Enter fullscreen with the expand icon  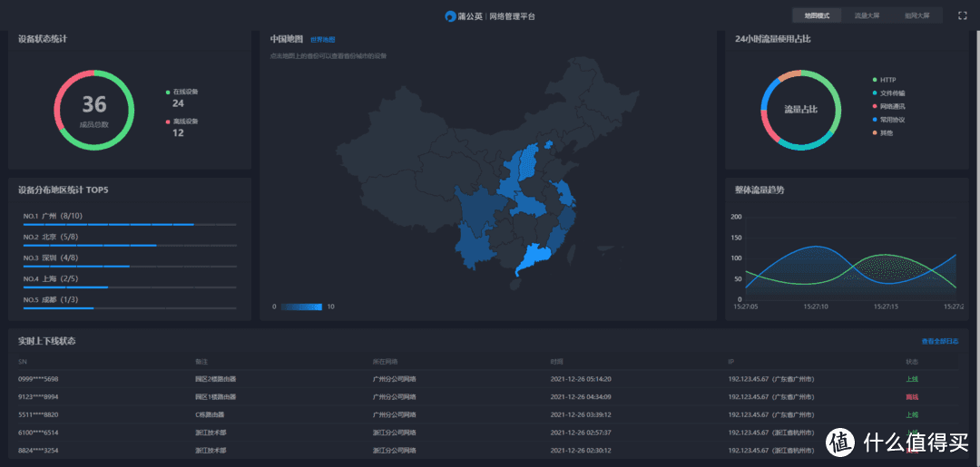(x=963, y=15)
